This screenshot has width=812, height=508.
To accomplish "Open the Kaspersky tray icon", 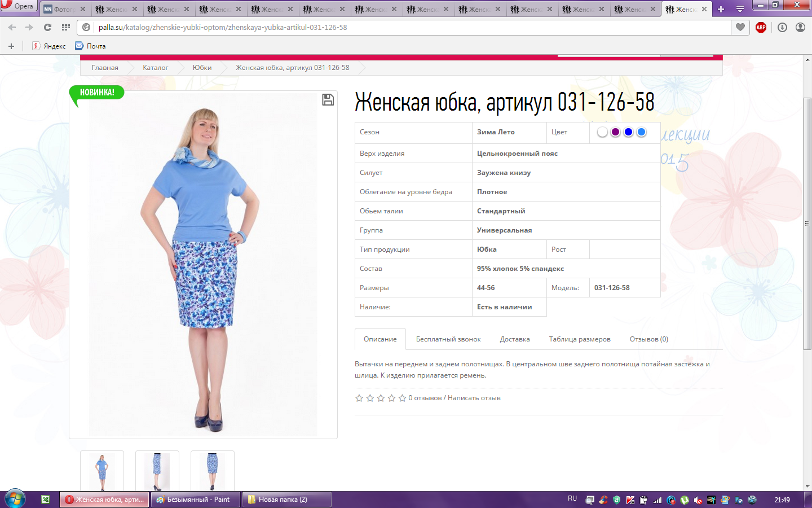I will (630, 500).
